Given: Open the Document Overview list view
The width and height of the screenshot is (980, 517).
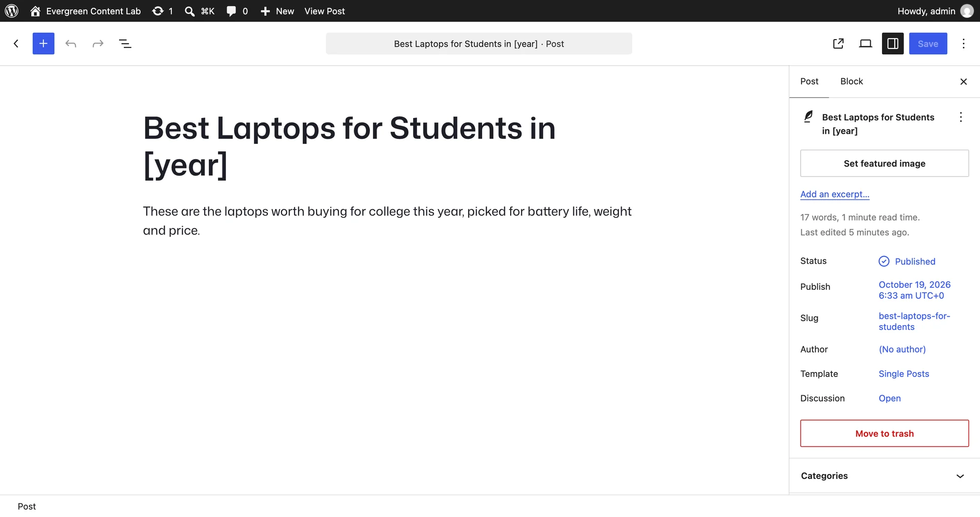Looking at the screenshot, I should tap(125, 44).
